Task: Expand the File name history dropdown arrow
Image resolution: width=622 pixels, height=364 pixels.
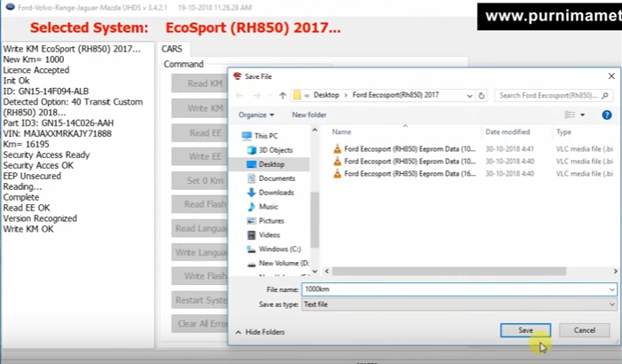Action: tap(611, 289)
